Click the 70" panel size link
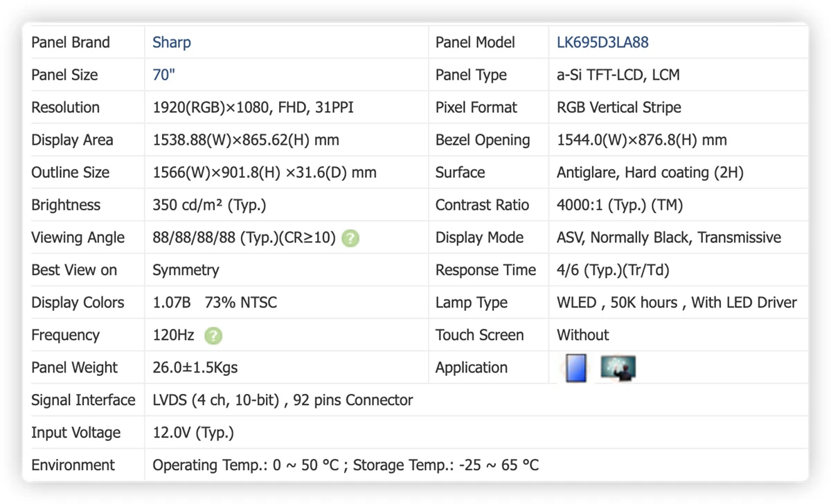The height and width of the screenshot is (504, 831). coord(164,75)
